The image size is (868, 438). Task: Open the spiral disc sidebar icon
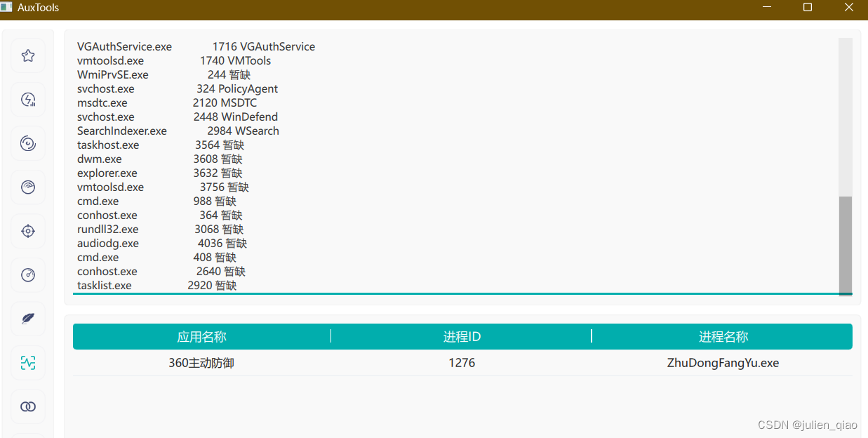point(28,144)
